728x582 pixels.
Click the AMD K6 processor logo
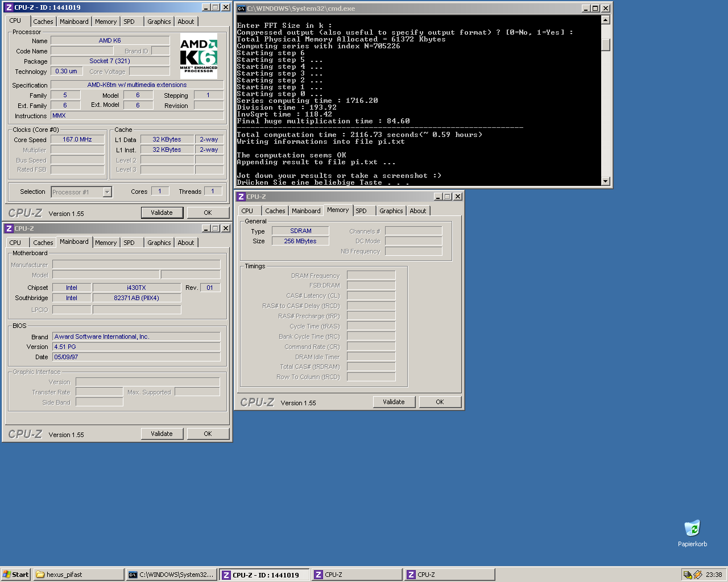click(x=198, y=56)
